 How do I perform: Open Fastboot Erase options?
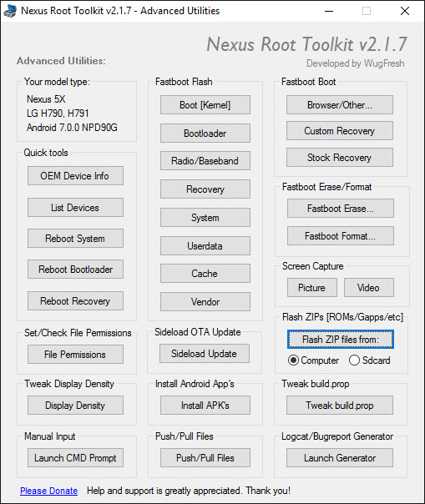coord(341,209)
